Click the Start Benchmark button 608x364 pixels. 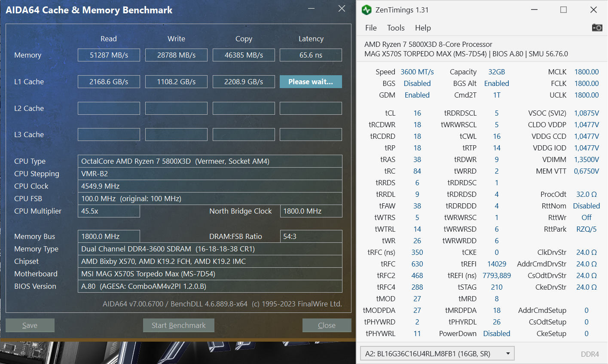[179, 325]
